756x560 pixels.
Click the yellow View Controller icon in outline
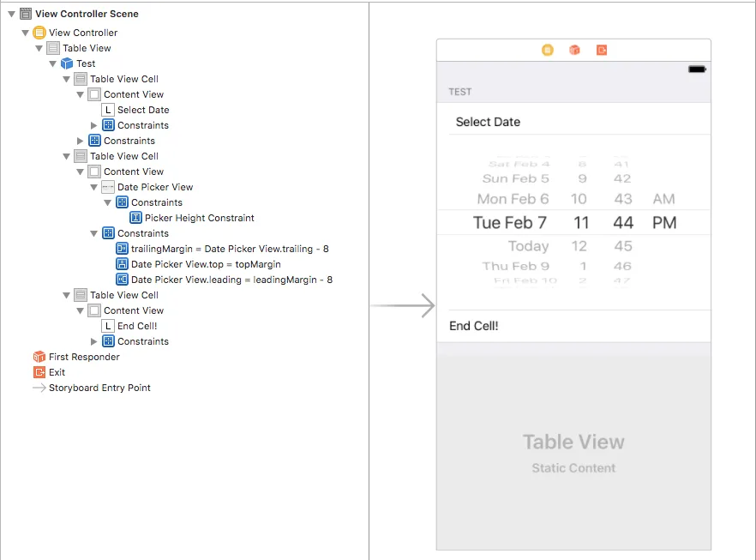[39, 33]
